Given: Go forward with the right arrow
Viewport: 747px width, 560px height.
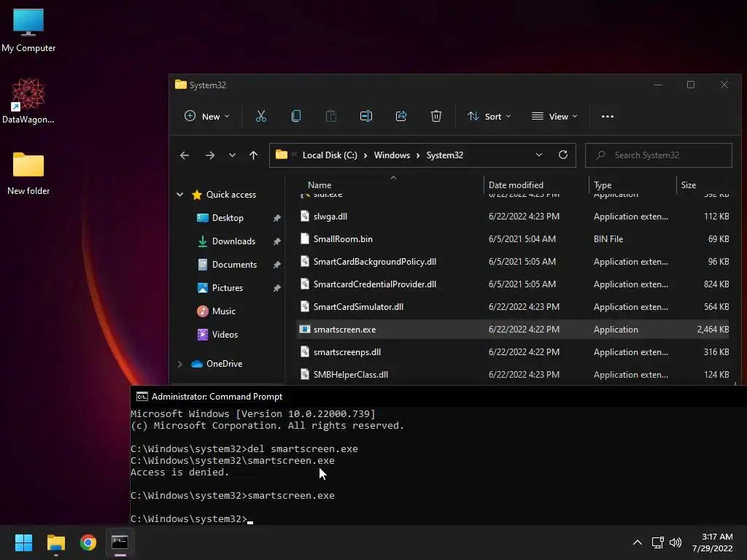Looking at the screenshot, I should click(209, 155).
